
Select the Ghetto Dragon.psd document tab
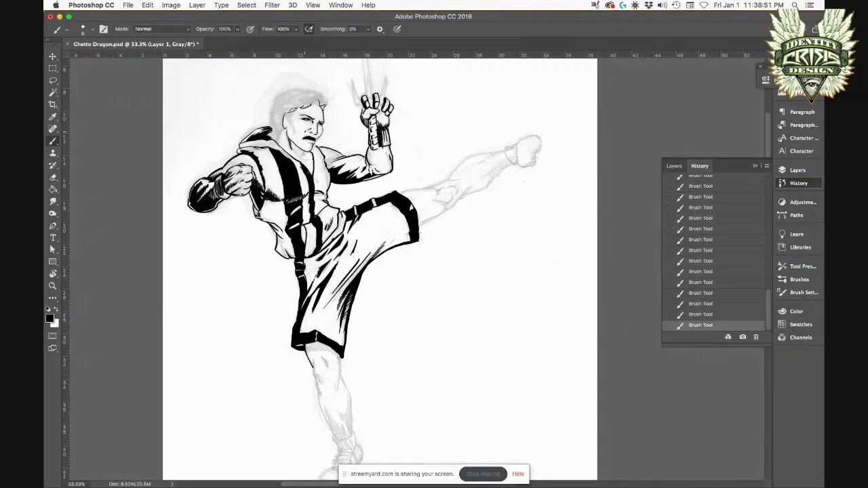point(136,44)
